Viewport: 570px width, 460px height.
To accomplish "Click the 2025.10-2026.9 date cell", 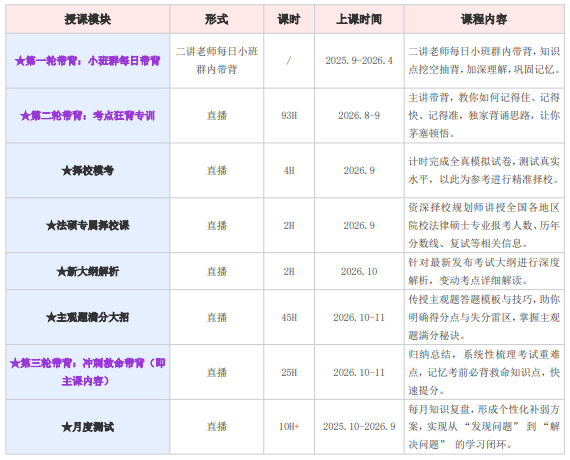I will [359, 427].
